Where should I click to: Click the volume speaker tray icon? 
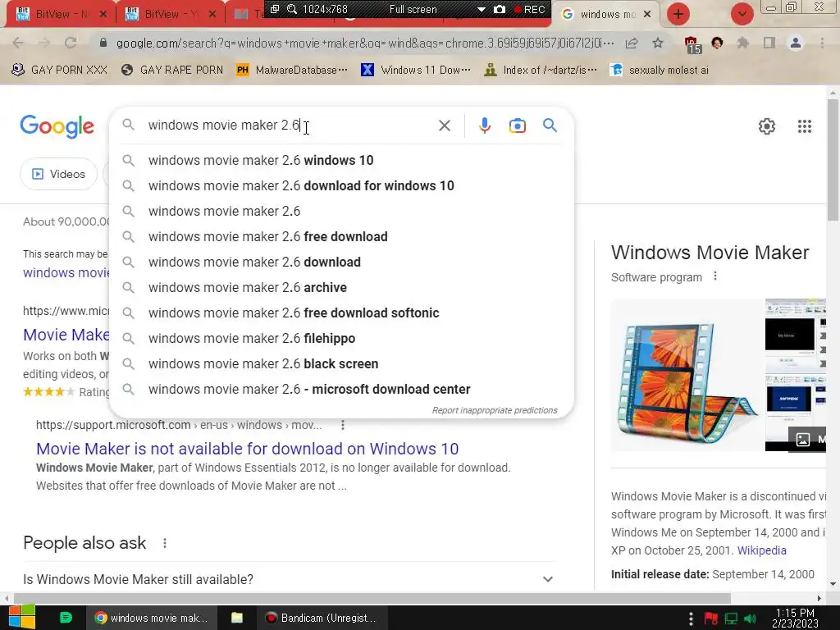[750, 619]
